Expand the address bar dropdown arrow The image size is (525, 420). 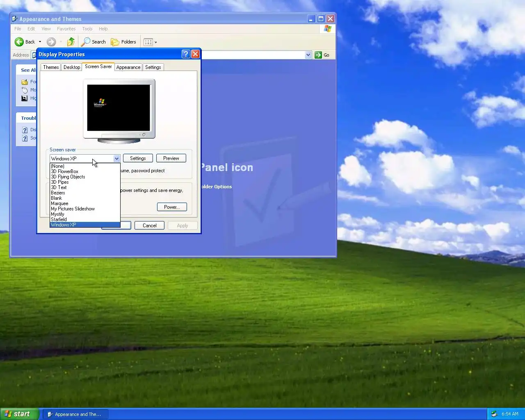[x=308, y=55]
